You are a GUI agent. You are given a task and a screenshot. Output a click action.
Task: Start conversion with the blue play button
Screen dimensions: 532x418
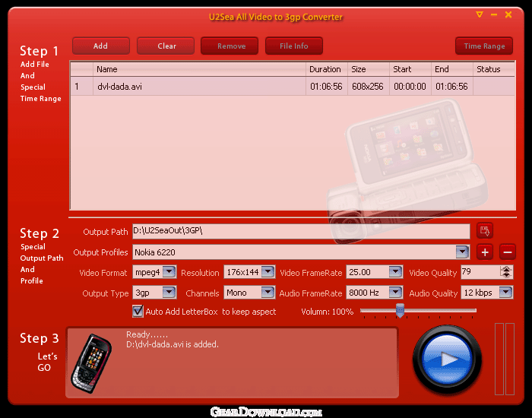point(447,359)
